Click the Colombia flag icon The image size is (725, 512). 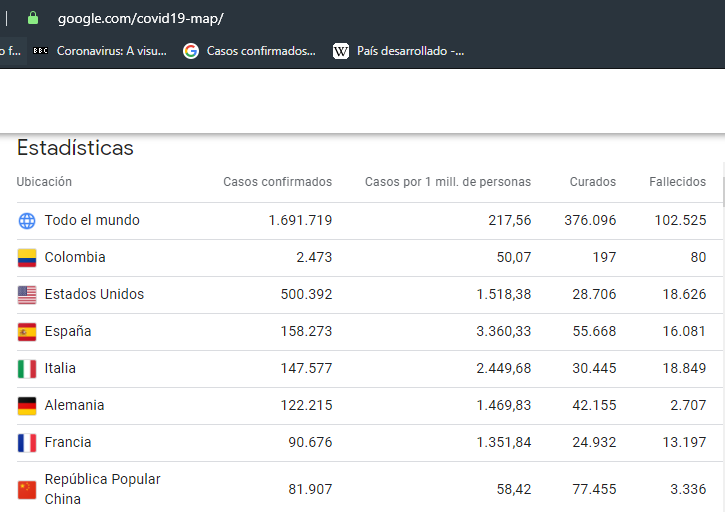pyautogui.click(x=27, y=258)
